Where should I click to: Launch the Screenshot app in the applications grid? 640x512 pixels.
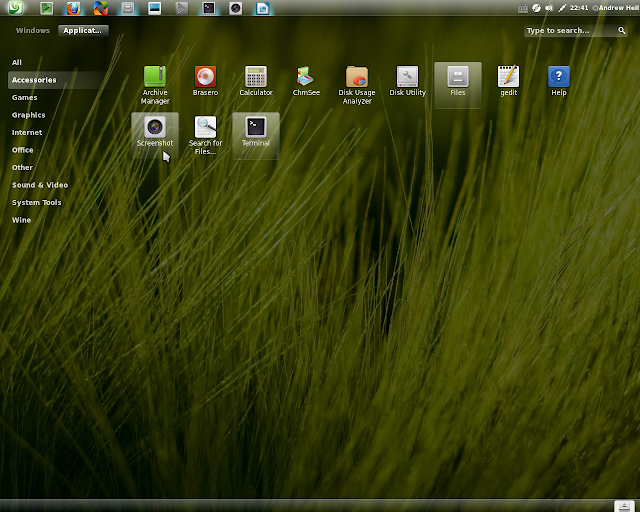tap(155, 136)
